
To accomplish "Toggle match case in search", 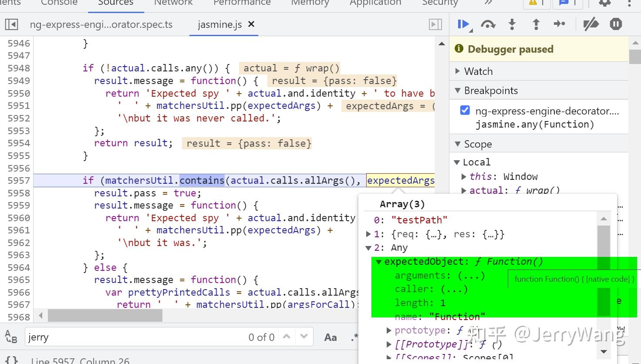I will (331, 337).
